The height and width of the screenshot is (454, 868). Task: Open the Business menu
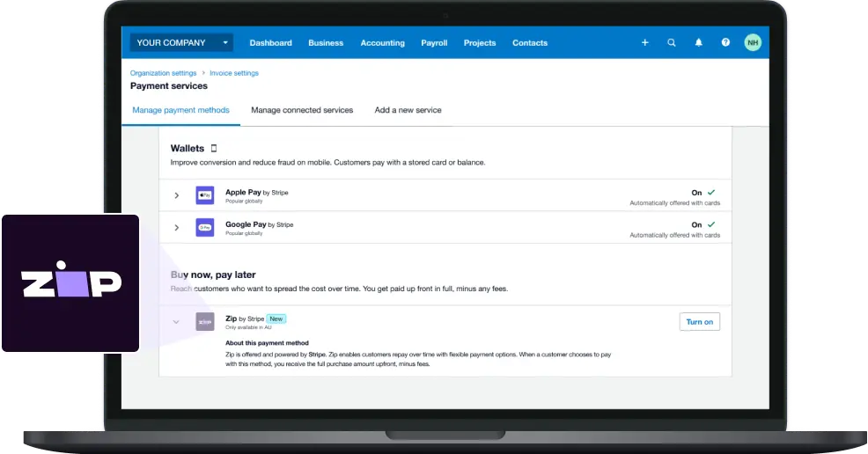point(326,42)
